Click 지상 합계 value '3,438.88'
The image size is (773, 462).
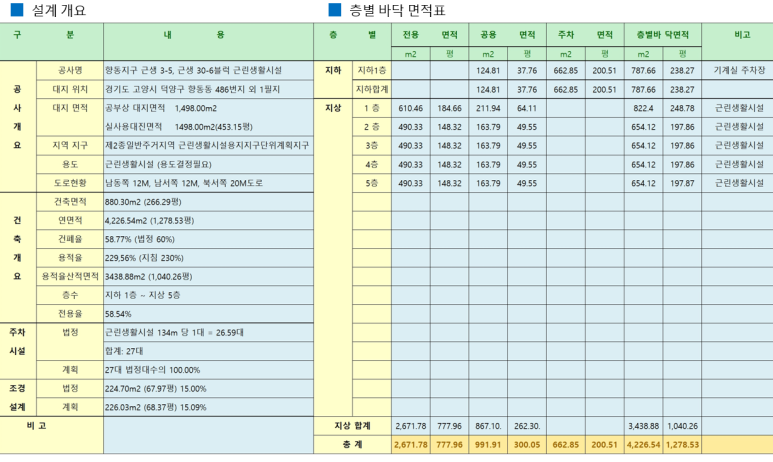click(x=643, y=426)
